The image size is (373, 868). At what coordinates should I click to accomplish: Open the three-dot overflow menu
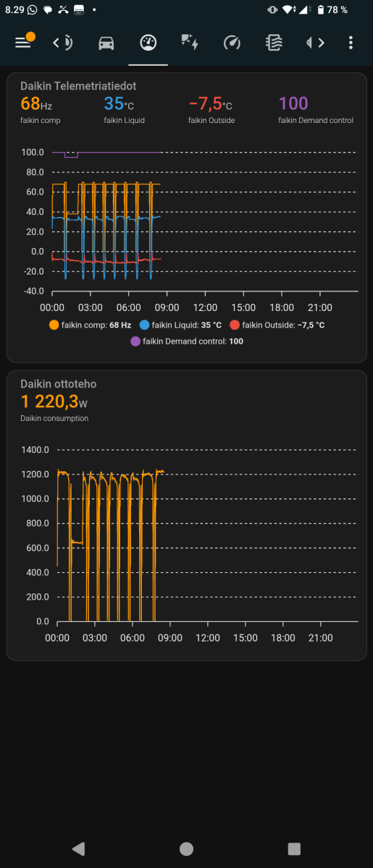click(x=351, y=43)
